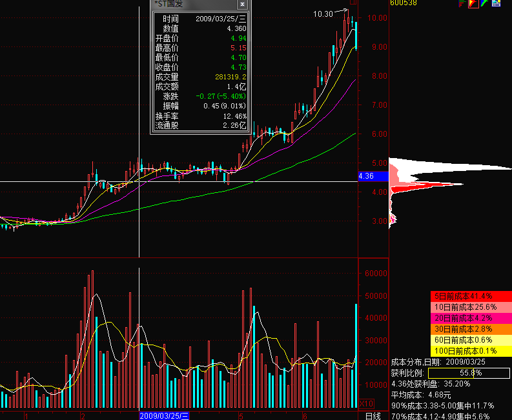Screen dimensions: 512x420
Task: Click the X10 volume scale box
Action: (365, 403)
